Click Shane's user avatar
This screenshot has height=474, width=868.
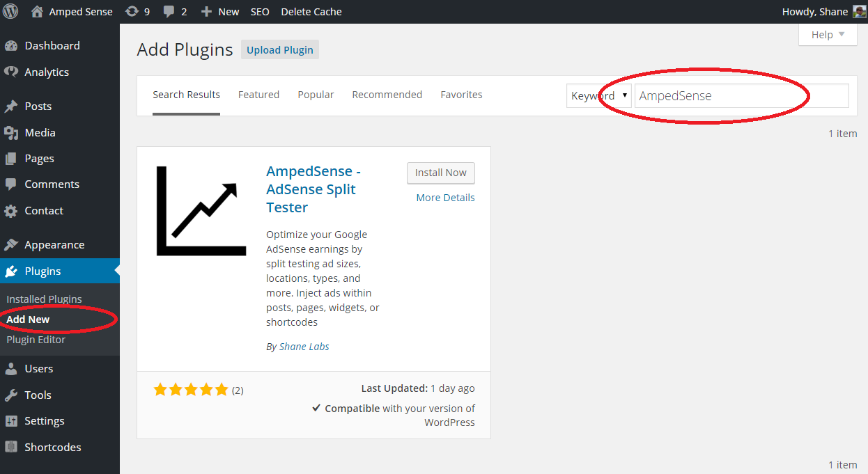pyautogui.click(x=860, y=12)
